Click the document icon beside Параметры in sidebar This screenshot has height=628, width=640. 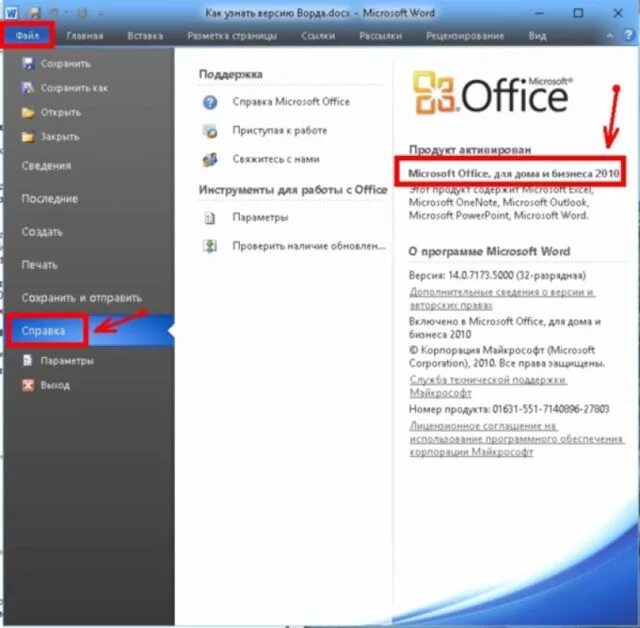click(x=27, y=360)
